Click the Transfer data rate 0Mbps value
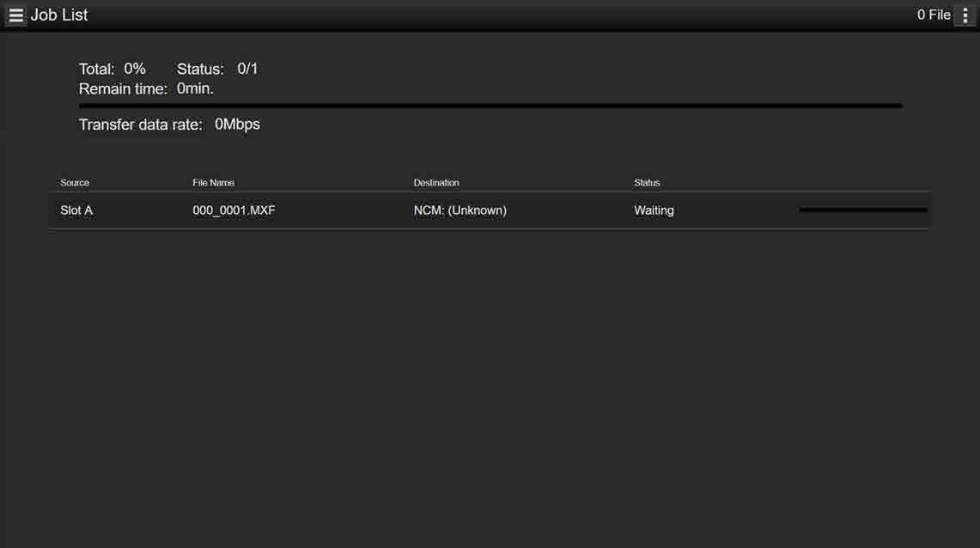Screen dimensions: 980x548 pos(238,125)
